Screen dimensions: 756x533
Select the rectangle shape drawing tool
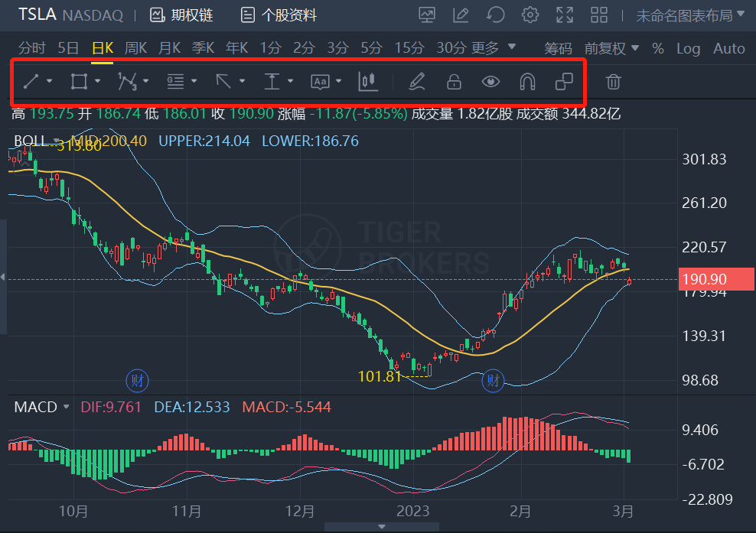pos(79,82)
